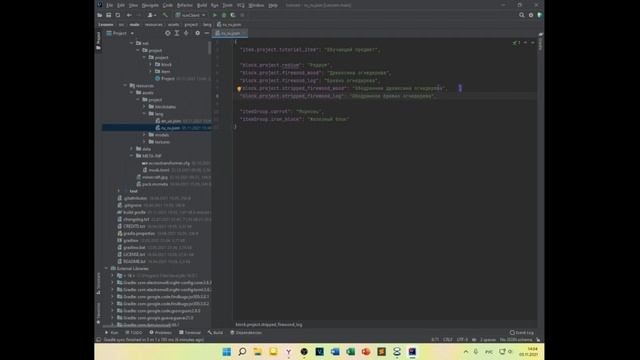Click Windows Start button on taskbar
This screenshot has width=640, height=360.
click(x=227, y=352)
